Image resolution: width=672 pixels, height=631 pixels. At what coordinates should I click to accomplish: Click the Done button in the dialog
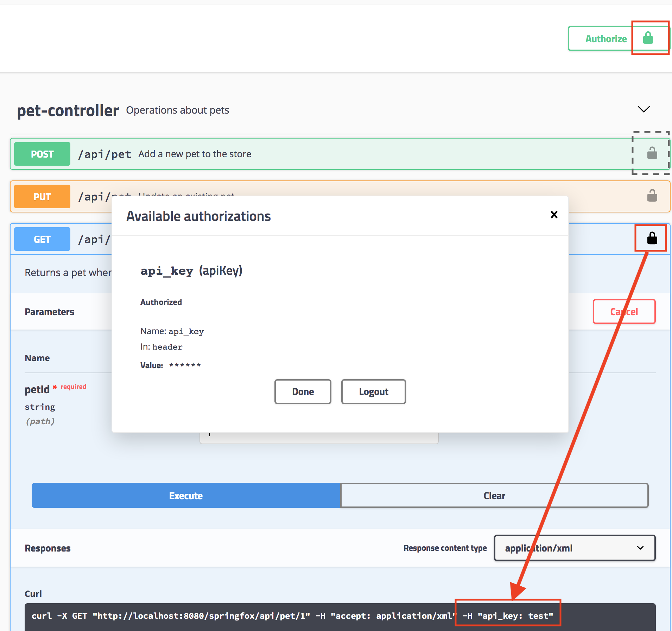pyautogui.click(x=303, y=391)
